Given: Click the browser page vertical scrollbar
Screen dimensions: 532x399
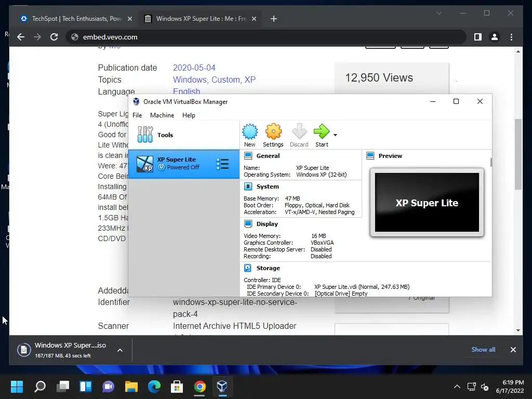Looking at the screenshot, I should tap(518, 154).
